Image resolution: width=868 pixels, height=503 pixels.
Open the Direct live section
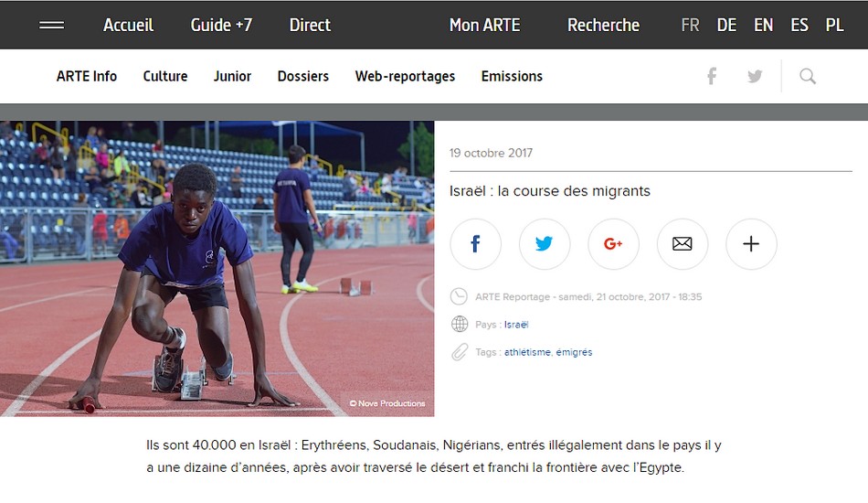click(x=310, y=25)
